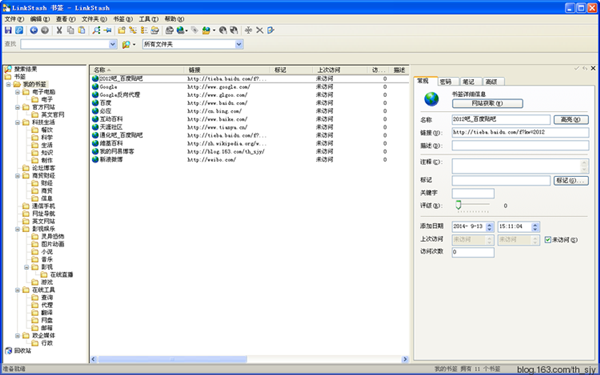Click the blue sync icon next to save

point(19,30)
